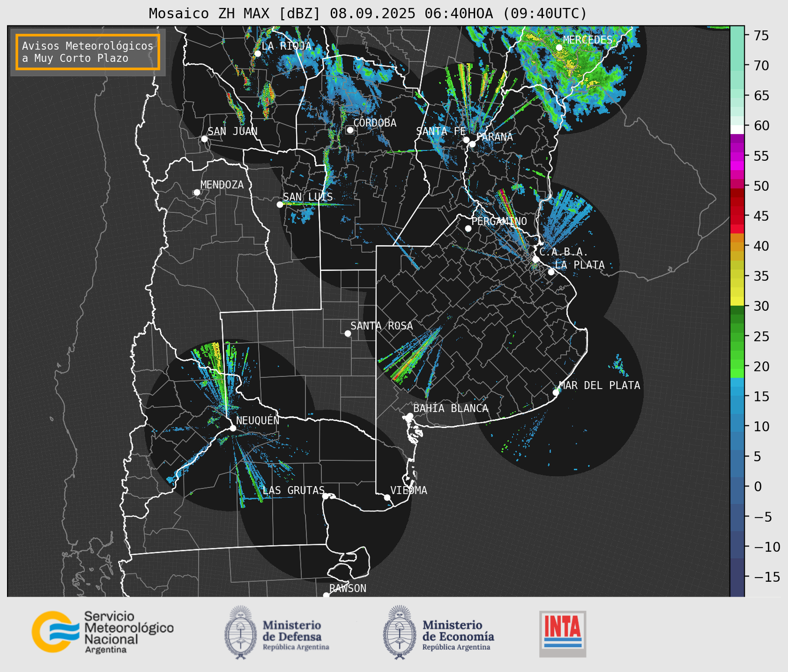Click the Ministerio de Economía emblem
The image size is (788, 672).
pyautogui.click(x=400, y=632)
